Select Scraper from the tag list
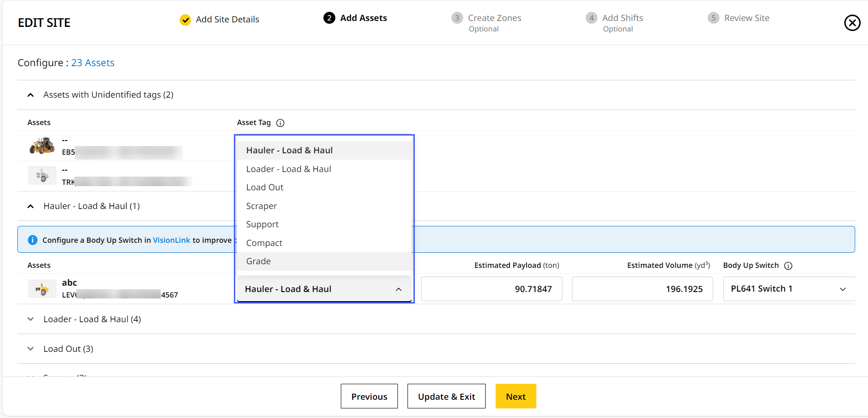This screenshot has width=868, height=418. coord(261,206)
